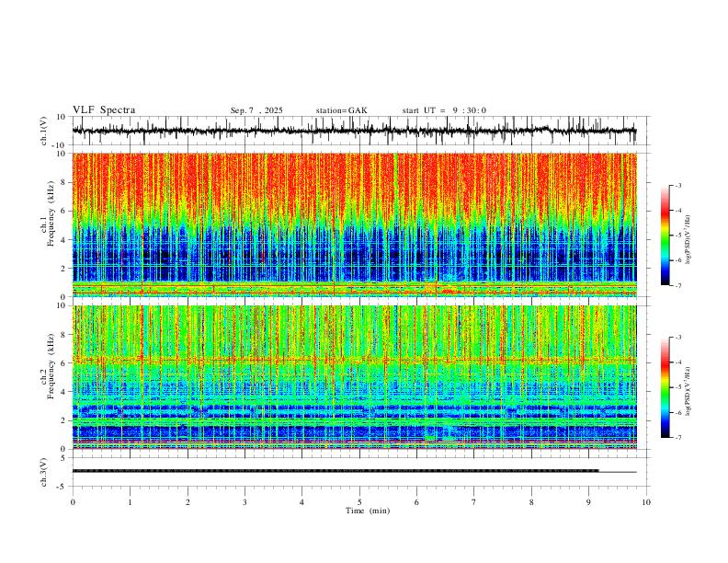The width and height of the screenshot is (728, 563).
Task: Click time axis tick label "4"
Action: (301, 502)
